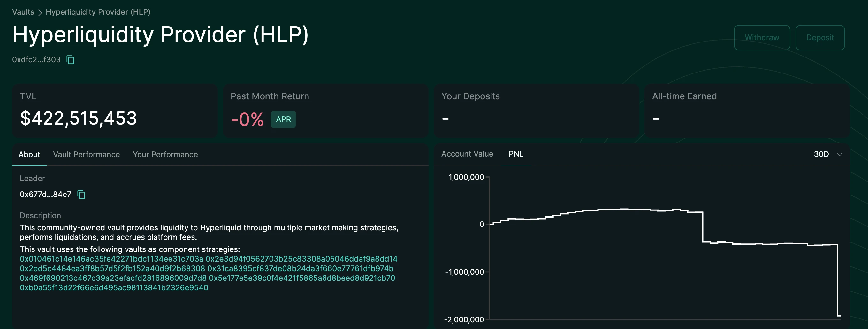The image size is (868, 329).
Task: Click the leader address 0x677d...84e7 text
Action: coord(45,195)
